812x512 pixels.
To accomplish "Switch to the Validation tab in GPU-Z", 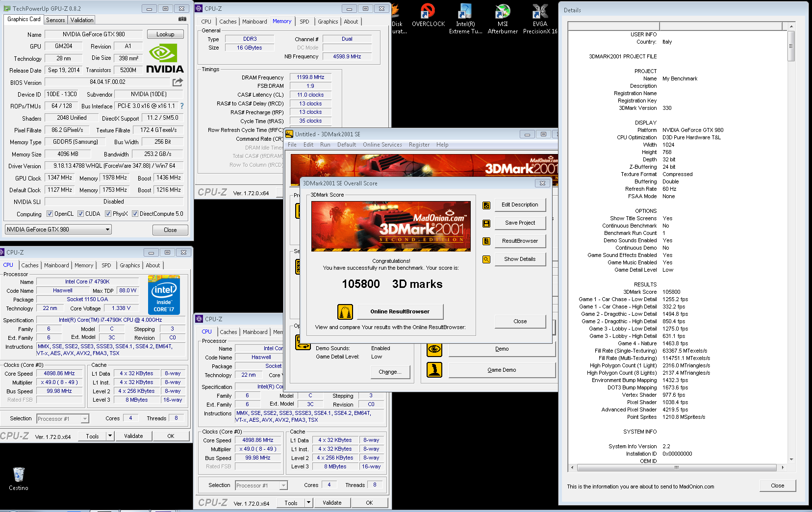I will [x=81, y=20].
